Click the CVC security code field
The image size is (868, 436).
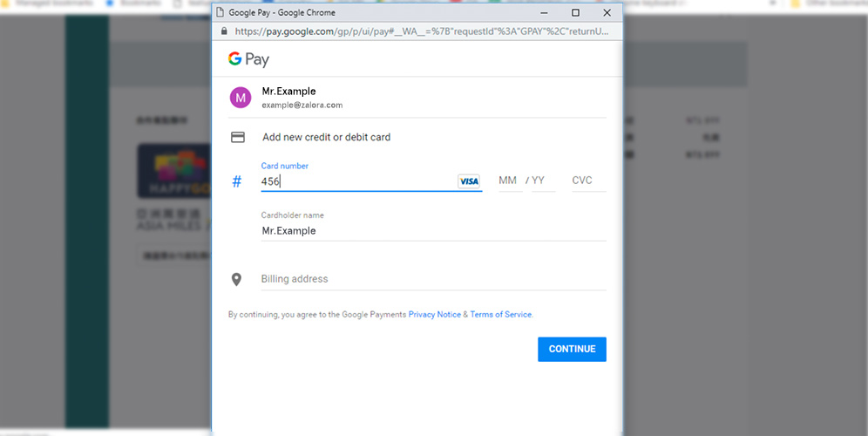click(x=589, y=181)
